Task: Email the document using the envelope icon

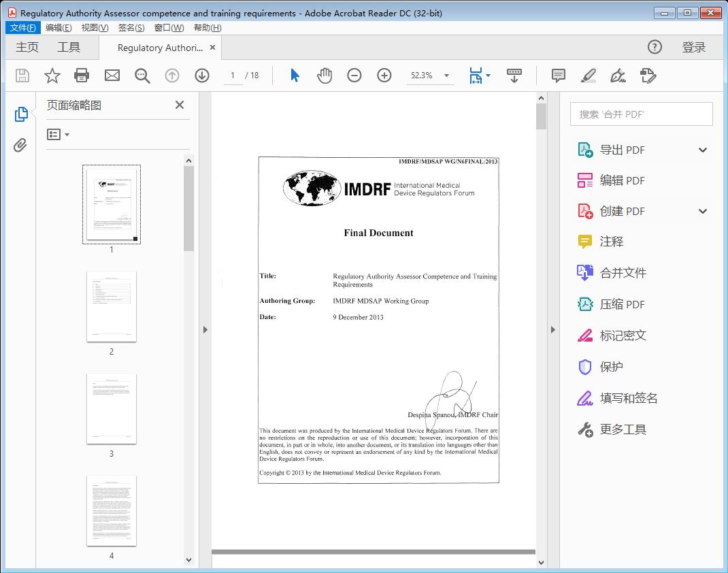Action: 112,76
